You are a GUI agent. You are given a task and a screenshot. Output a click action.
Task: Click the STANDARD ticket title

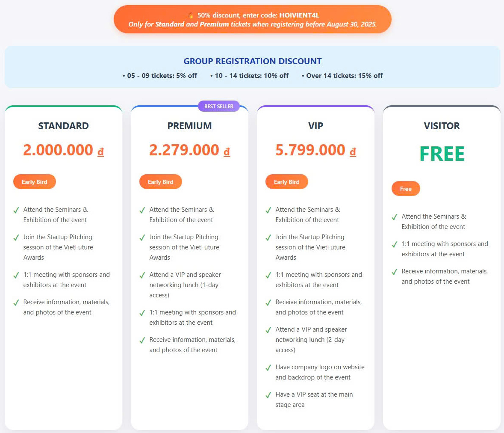pos(63,126)
